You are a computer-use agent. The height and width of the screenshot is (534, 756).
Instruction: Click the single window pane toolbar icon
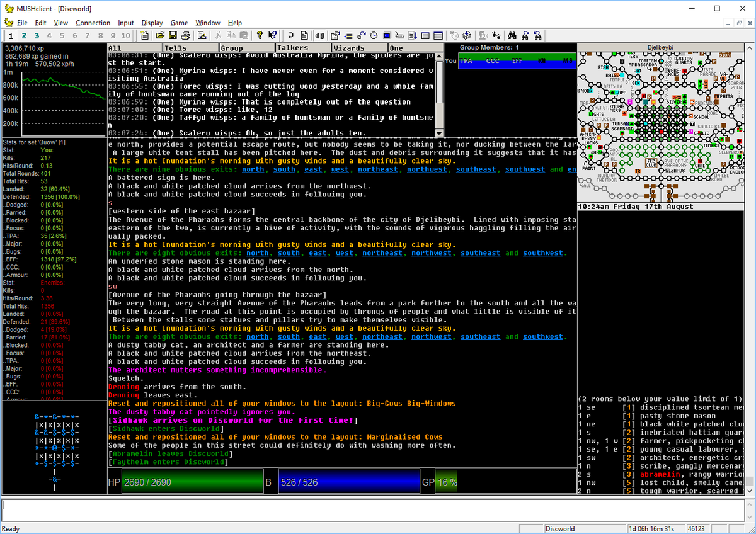pos(425,35)
